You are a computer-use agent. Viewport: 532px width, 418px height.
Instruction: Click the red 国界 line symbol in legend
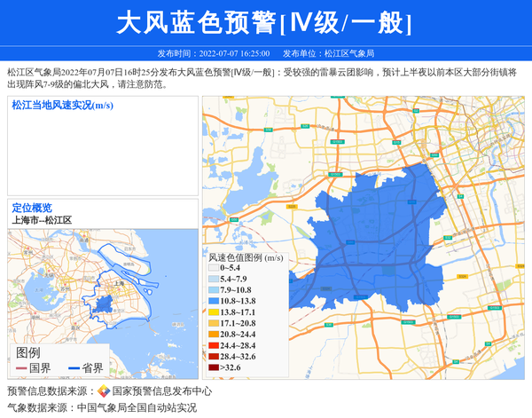click(21, 368)
